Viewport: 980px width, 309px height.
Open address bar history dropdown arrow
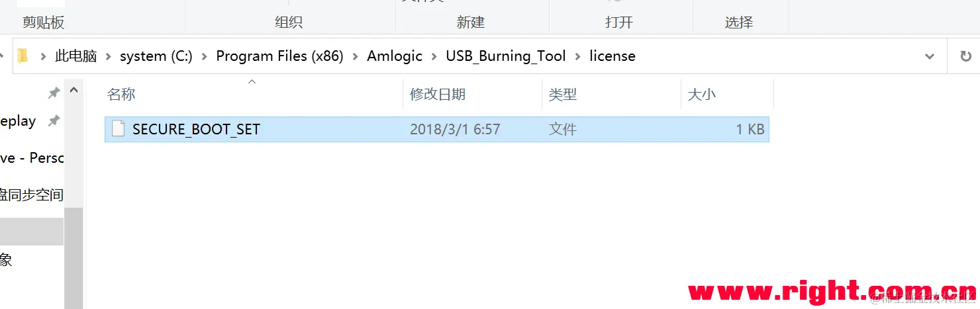pos(929,56)
